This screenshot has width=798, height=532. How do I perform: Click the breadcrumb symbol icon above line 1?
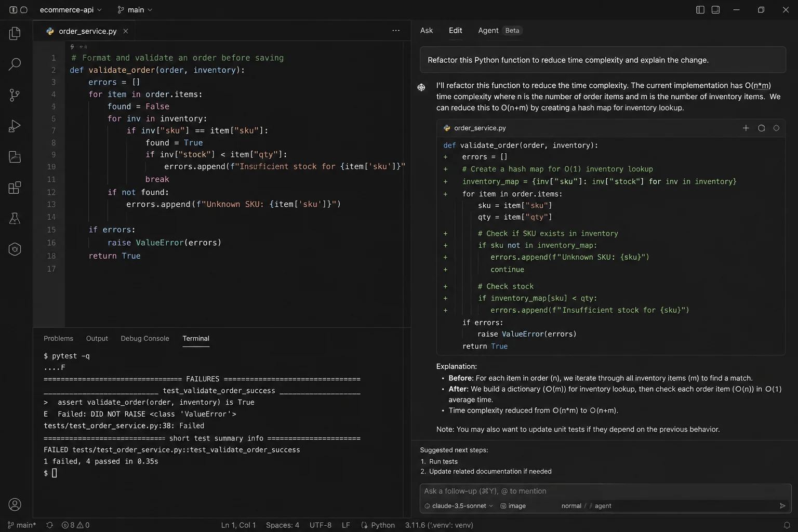click(x=72, y=47)
